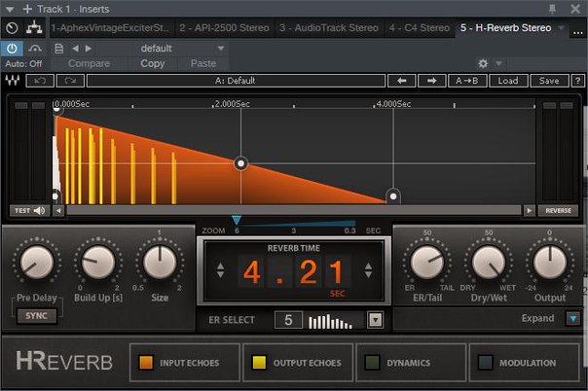Open the default preset dropdown

[x=180, y=47]
